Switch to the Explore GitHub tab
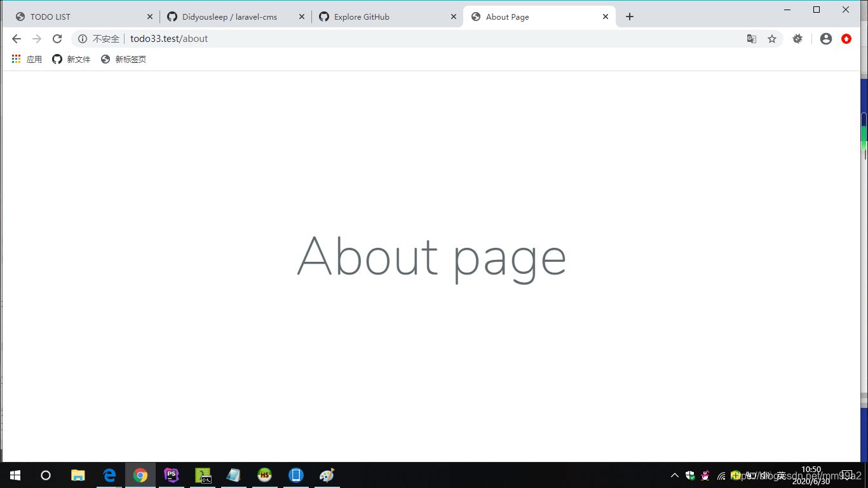The width and height of the screenshot is (868, 488). [387, 17]
